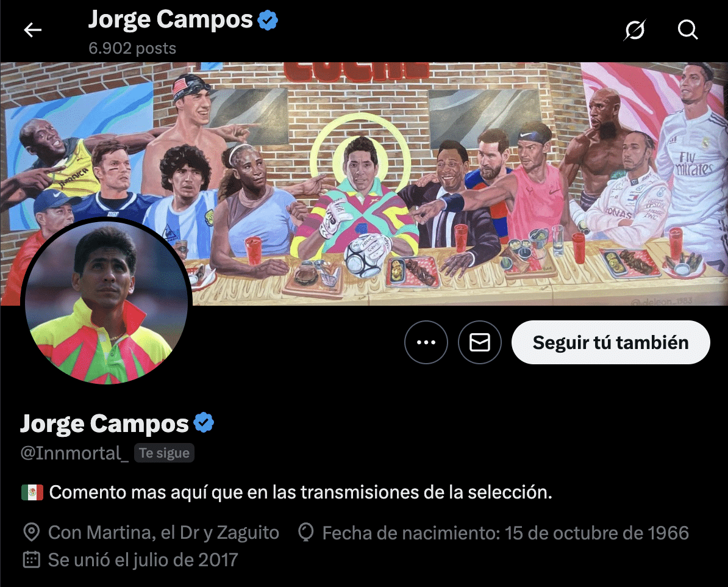Go back using the left arrow

[x=32, y=31]
